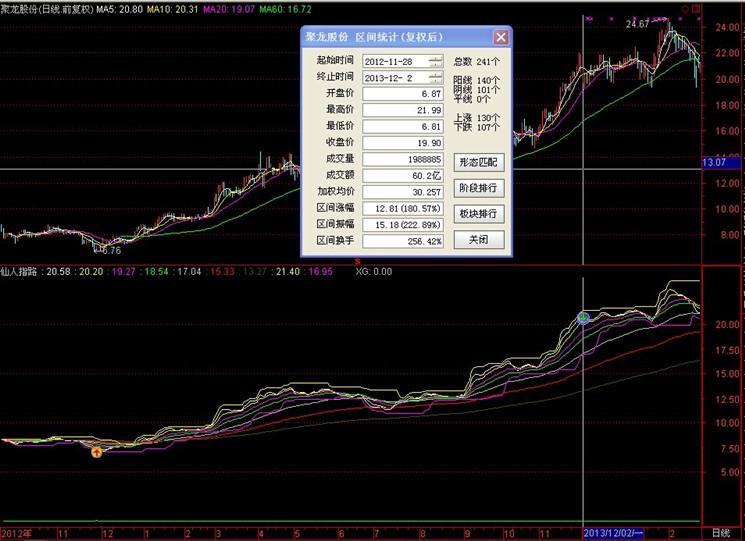Select the 开盘价 value 6.87
This screenshot has width=745, height=541.
pyautogui.click(x=403, y=94)
